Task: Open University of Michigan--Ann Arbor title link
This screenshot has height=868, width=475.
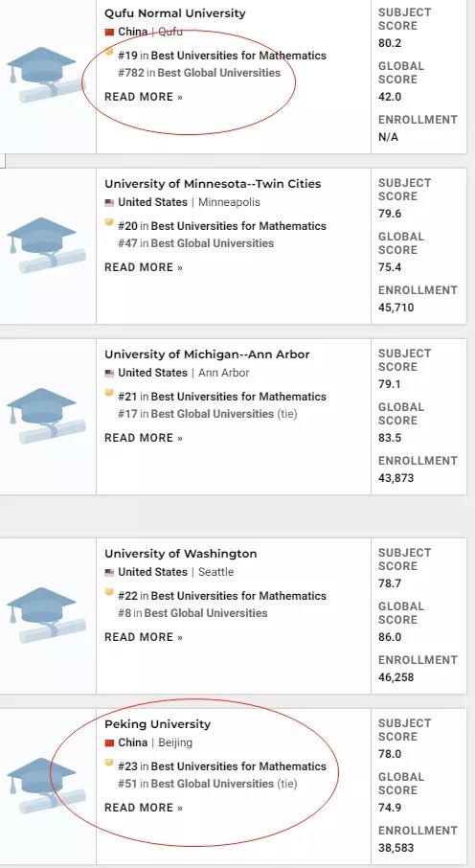Action: (207, 354)
